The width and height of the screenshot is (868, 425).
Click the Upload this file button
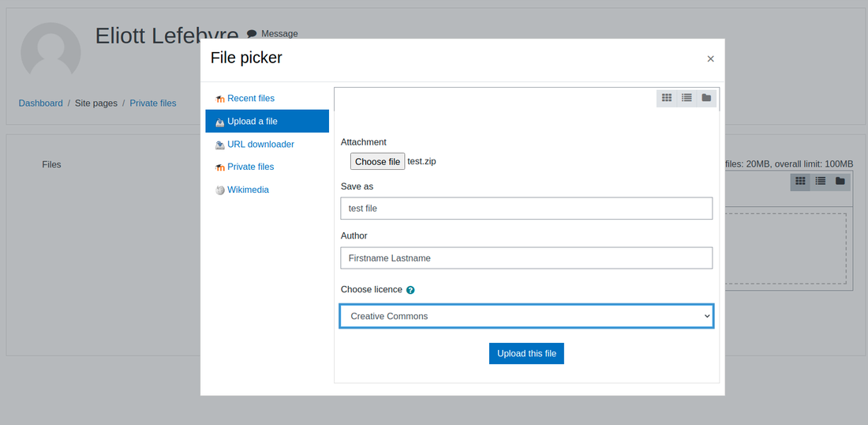(526, 354)
